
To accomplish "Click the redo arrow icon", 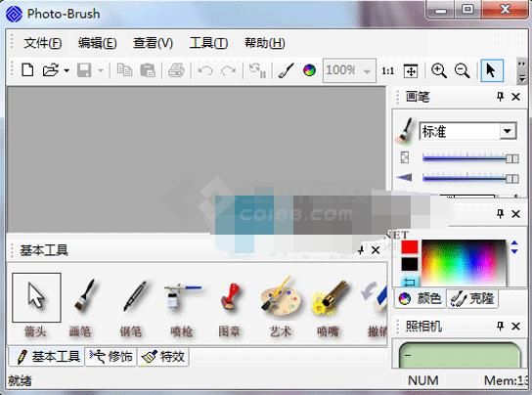I will click(228, 70).
